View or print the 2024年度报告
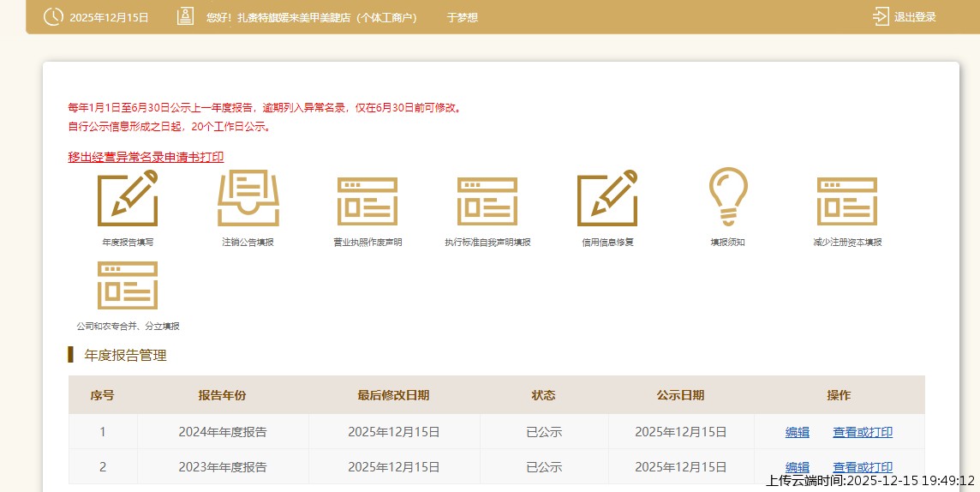This screenshot has width=980, height=492. 863,432
